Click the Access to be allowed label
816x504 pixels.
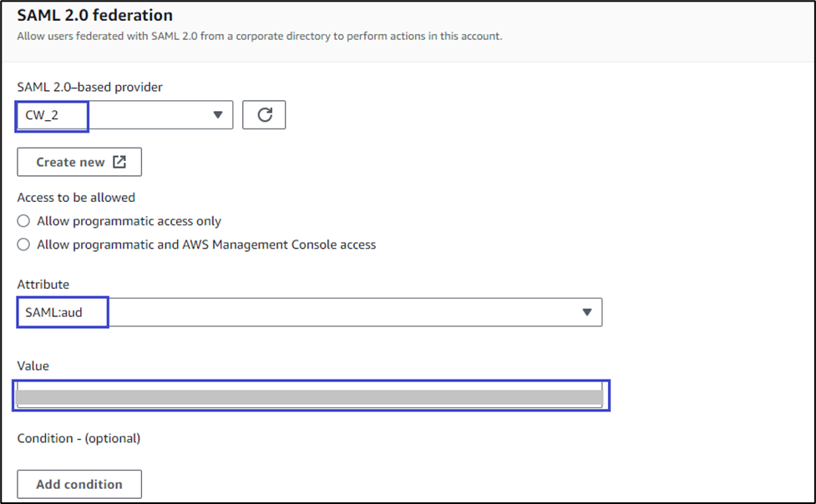click(76, 198)
